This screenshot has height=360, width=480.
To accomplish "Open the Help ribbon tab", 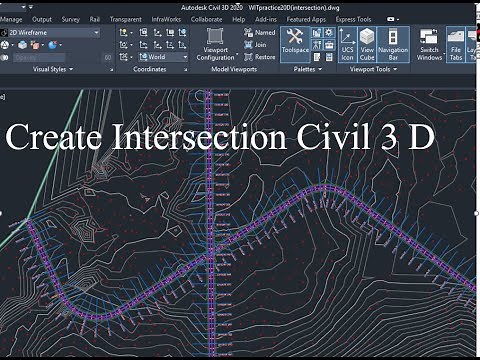I will click(239, 19).
